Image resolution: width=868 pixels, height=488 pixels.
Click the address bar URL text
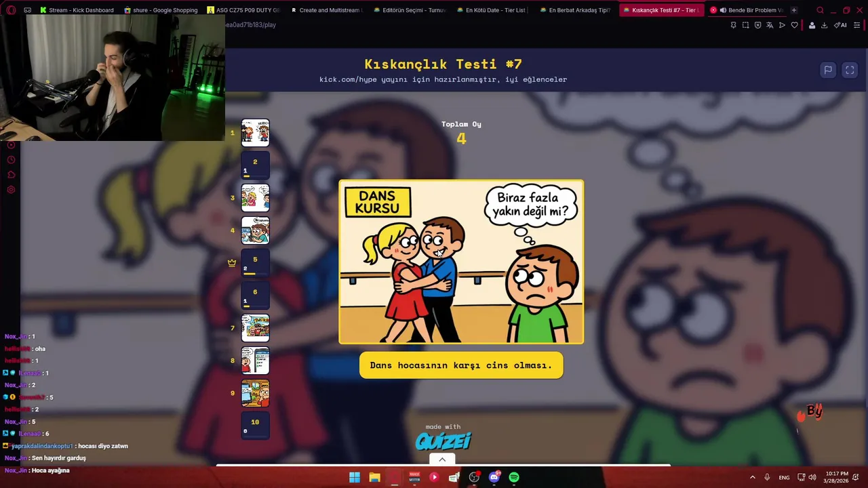click(250, 25)
